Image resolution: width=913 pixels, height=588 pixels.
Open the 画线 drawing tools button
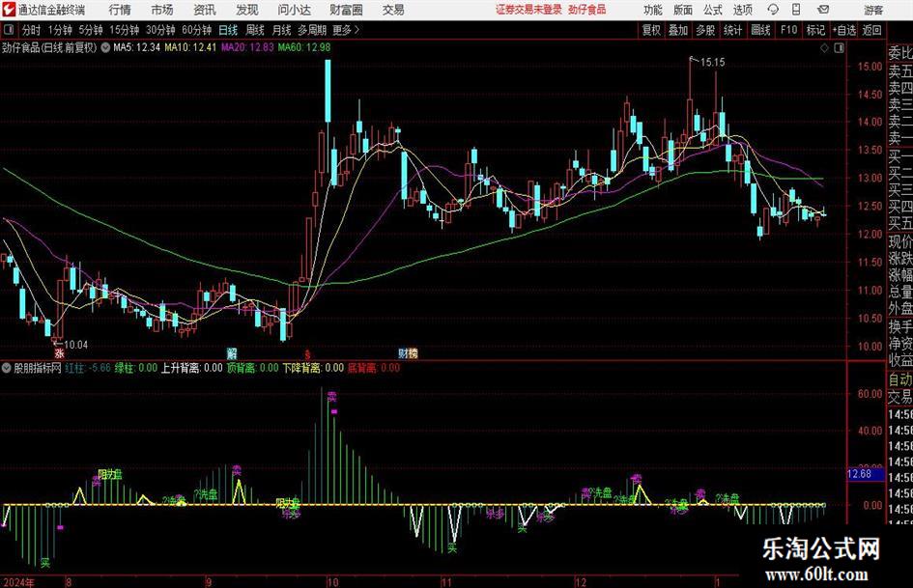(760, 30)
